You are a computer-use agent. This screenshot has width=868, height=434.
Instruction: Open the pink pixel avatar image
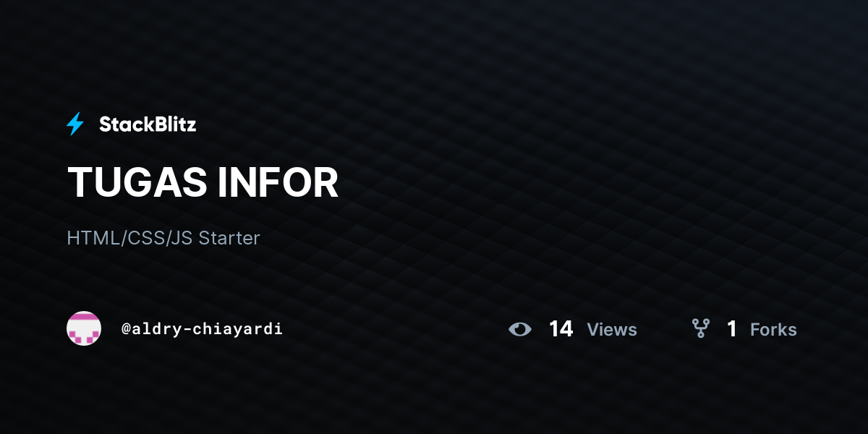click(84, 328)
